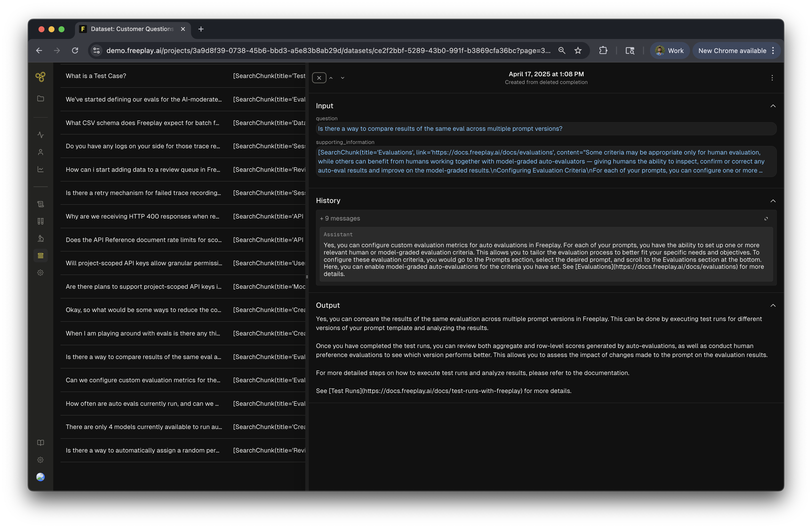Click the question input field text
The image size is (812, 528).
440,128
